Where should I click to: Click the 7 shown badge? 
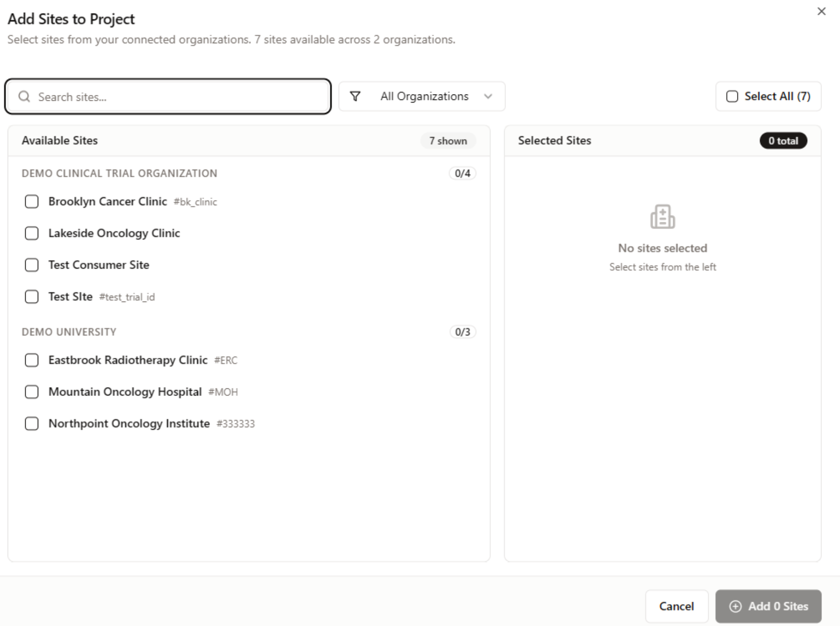(x=448, y=141)
